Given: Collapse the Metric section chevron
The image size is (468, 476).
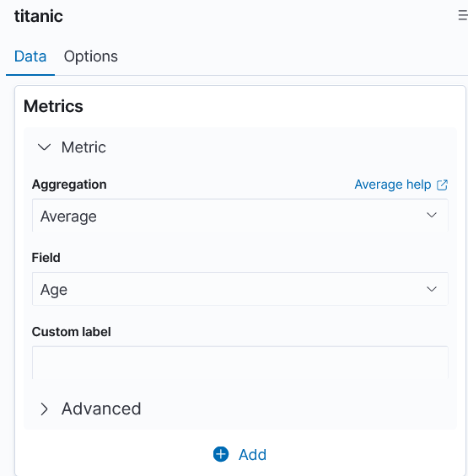Looking at the screenshot, I should (45, 147).
